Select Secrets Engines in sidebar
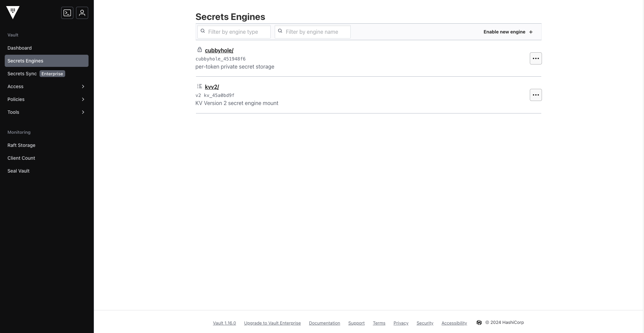This screenshot has height=333, width=644. 47,61
